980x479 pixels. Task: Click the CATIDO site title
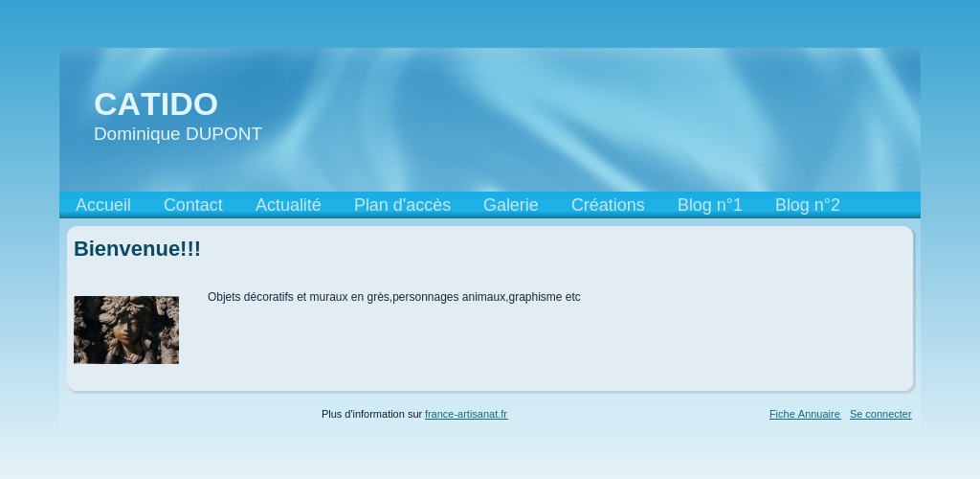coord(156,103)
